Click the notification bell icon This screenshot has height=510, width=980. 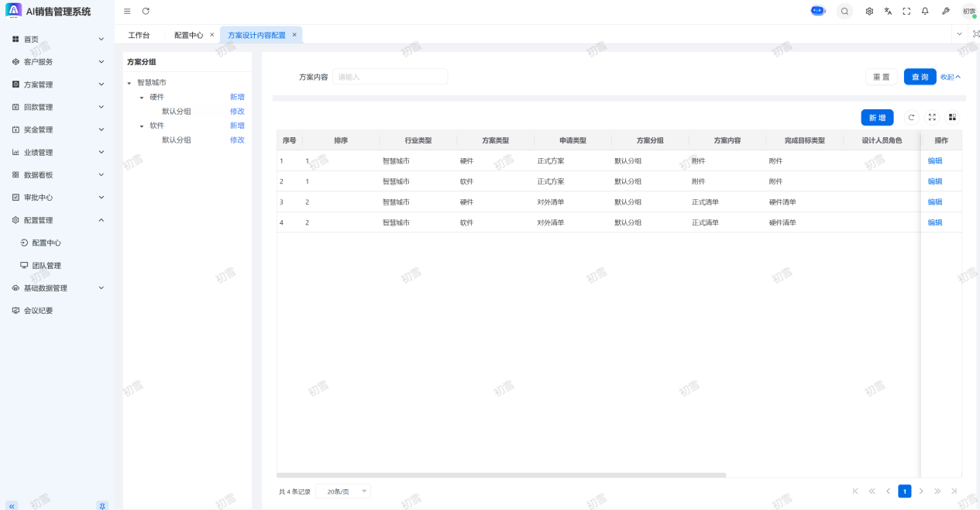925,11
